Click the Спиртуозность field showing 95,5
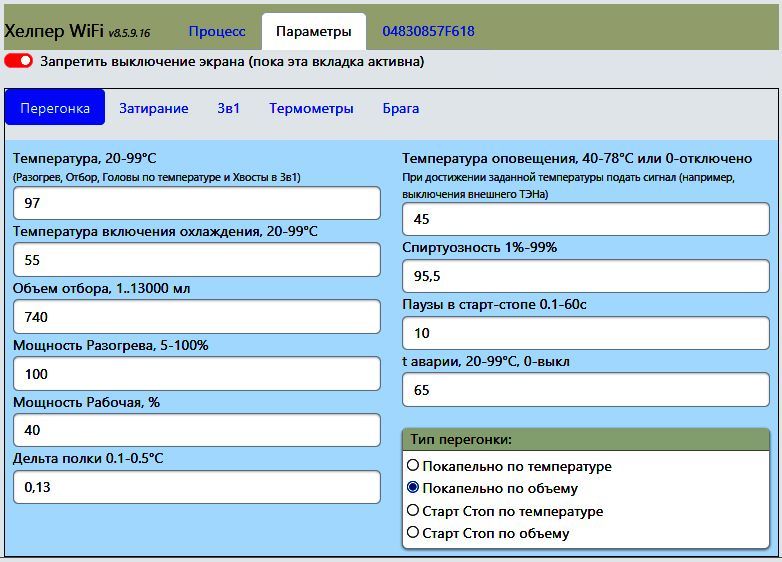 click(586, 276)
